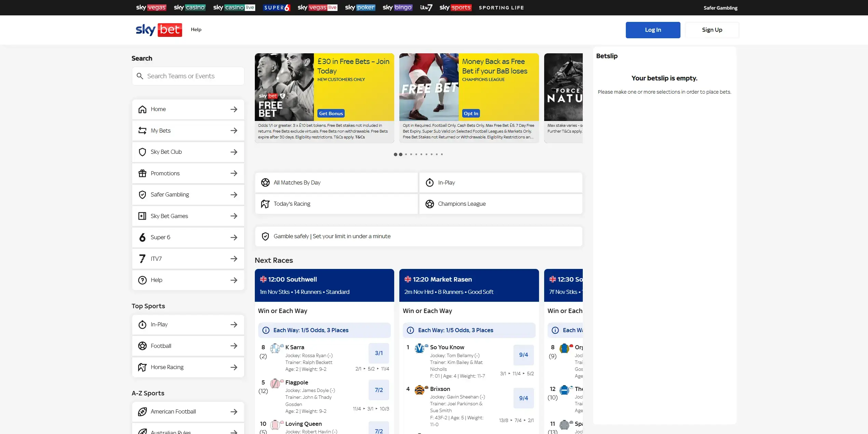Click the search magnifier icon
Image resolution: width=868 pixels, height=434 pixels.
click(140, 76)
